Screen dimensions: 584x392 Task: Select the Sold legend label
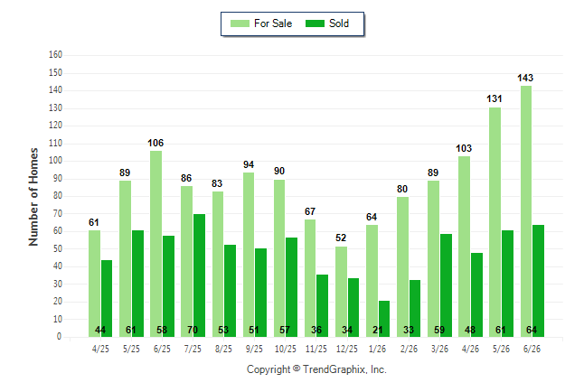tap(339, 23)
